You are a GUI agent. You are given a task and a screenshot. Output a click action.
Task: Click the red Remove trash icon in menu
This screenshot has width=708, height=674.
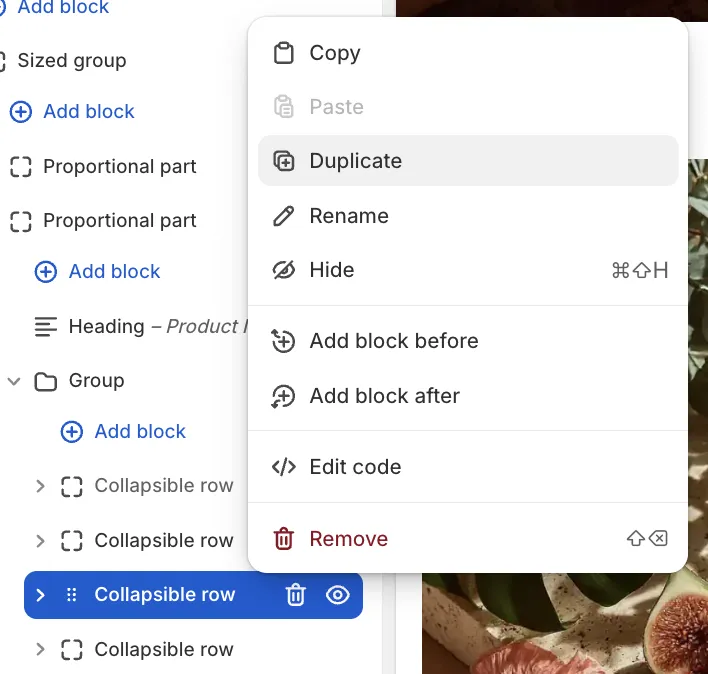(x=284, y=539)
